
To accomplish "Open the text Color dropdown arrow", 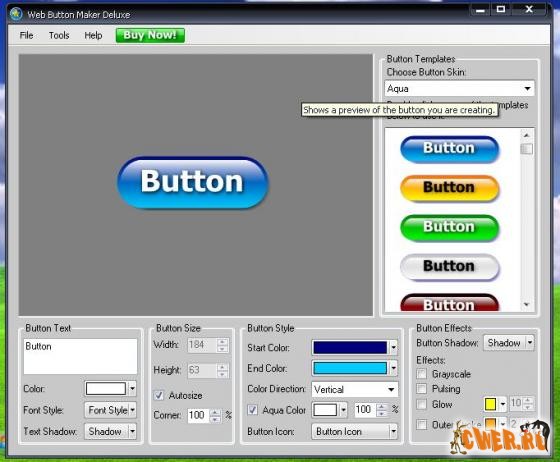I will (132, 388).
